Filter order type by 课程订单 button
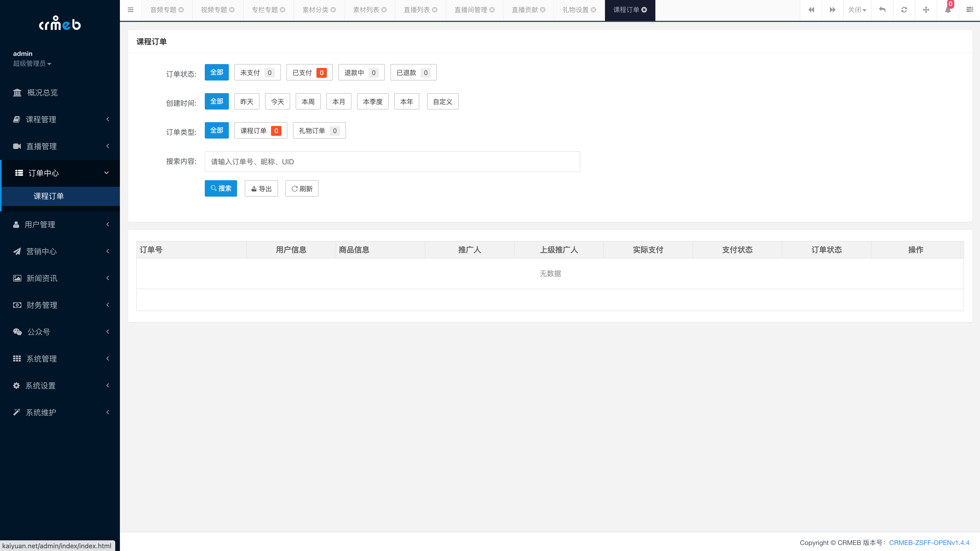This screenshot has height=551, width=980. 261,130
